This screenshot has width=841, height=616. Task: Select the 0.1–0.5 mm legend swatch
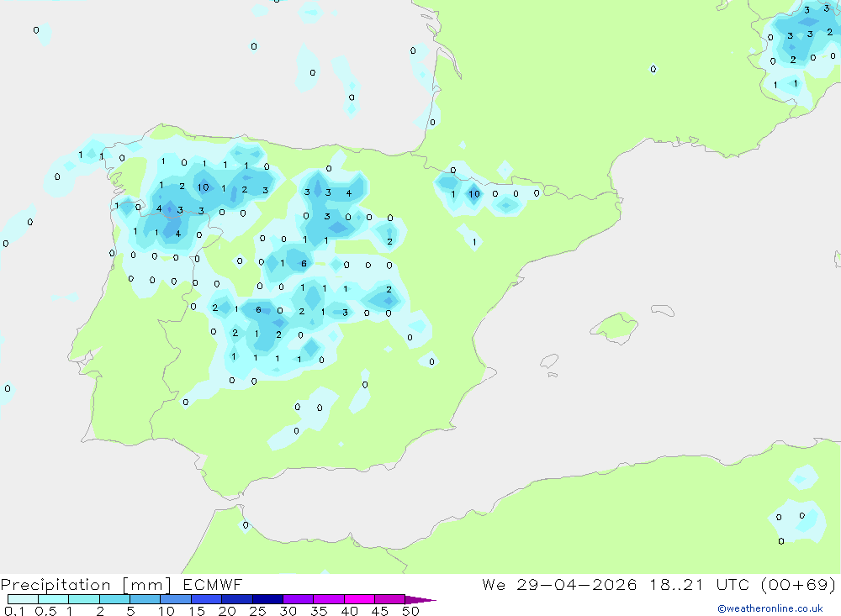(23, 599)
